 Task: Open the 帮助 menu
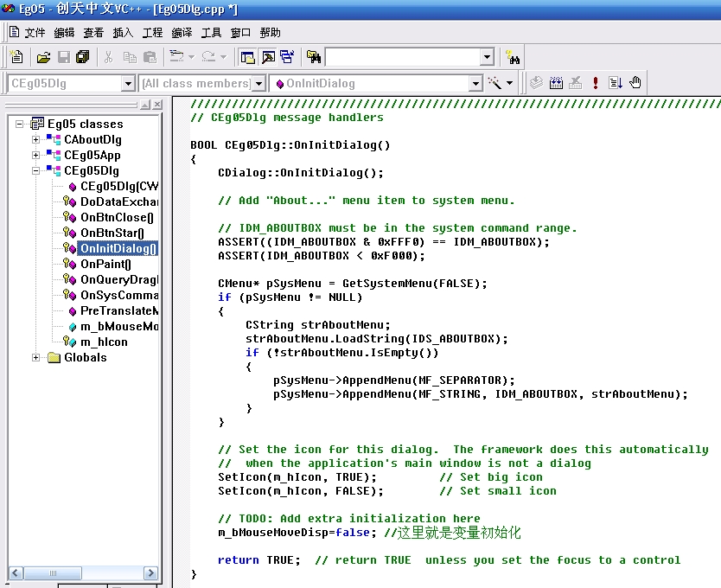coord(271,33)
